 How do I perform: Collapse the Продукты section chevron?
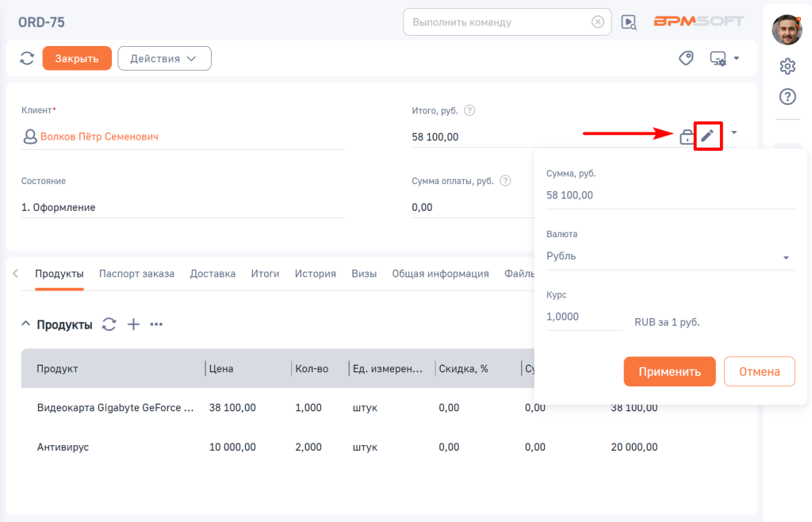point(25,324)
